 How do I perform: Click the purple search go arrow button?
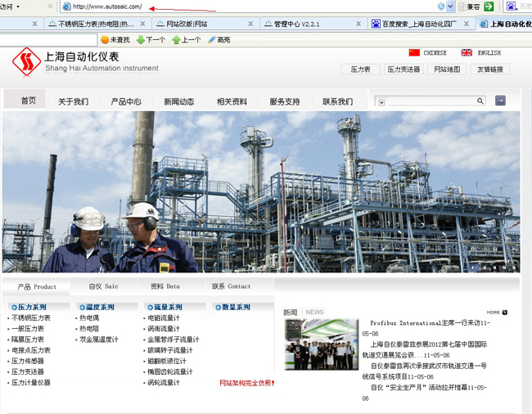click(500, 101)
